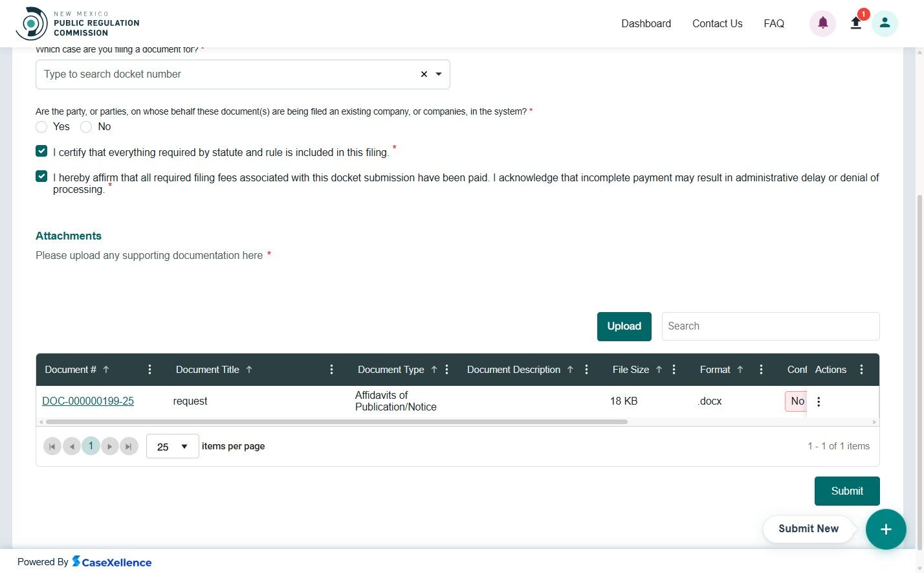The image size is (924, 573).
Task: Click the No confidential badge
Action: (797, 401)
